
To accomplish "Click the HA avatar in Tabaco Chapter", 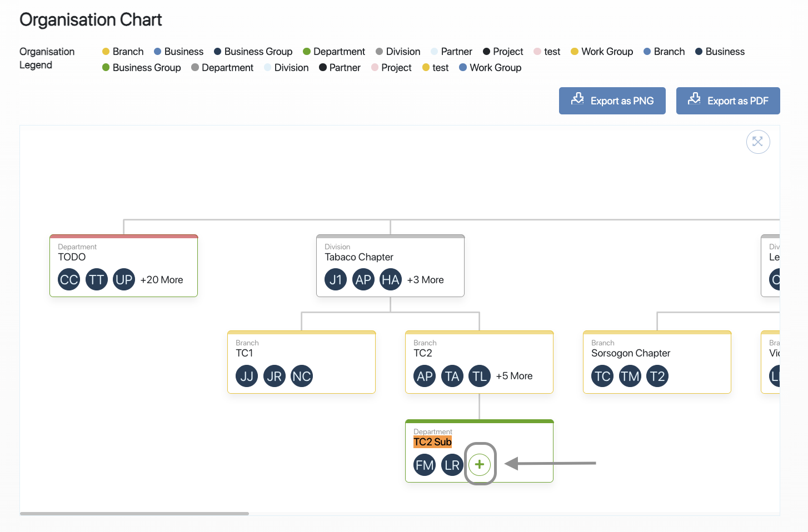I will tap(390, 279).
